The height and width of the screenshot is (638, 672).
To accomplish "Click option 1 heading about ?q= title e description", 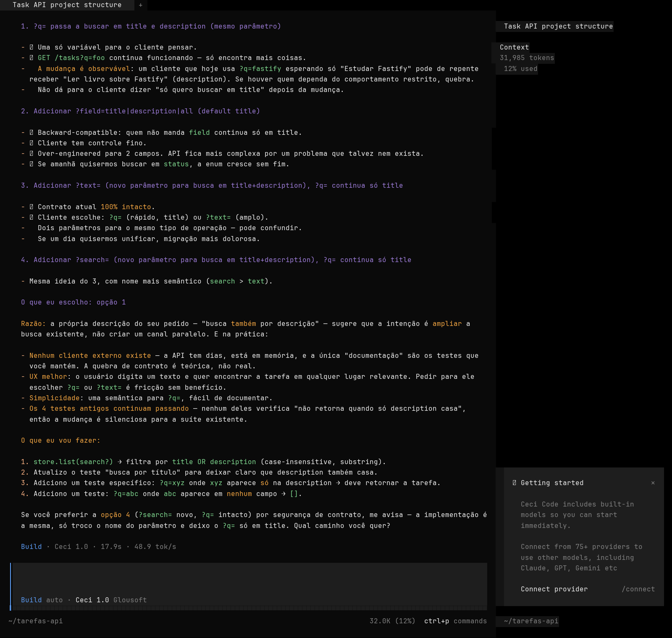I will click(x=151, y=26).
